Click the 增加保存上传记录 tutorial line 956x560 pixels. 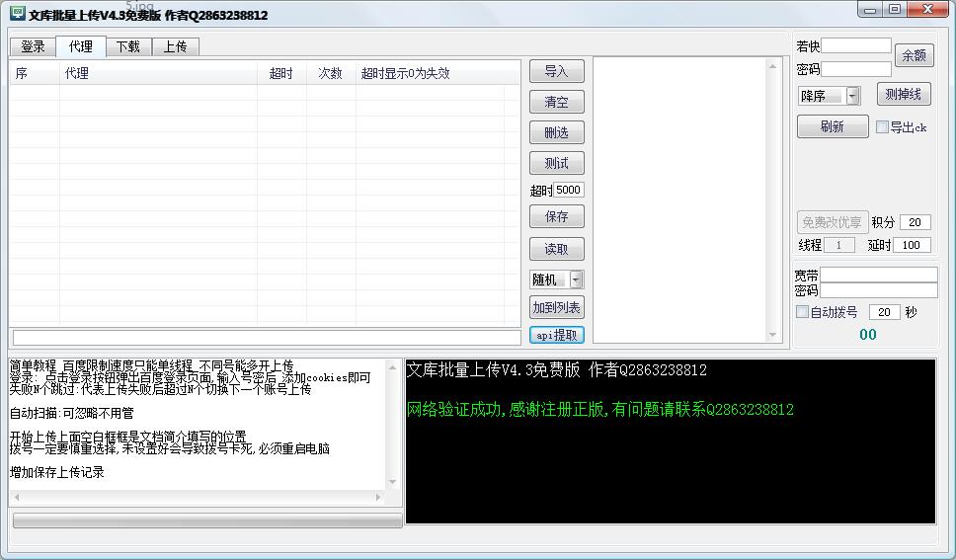(57, 472)
